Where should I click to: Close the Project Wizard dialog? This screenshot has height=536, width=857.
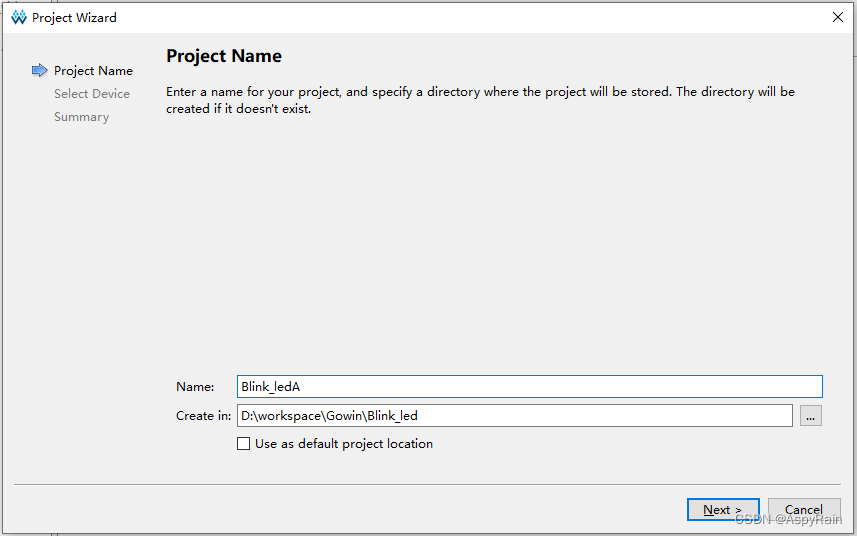pyautogui.click(x=837, y=17)
